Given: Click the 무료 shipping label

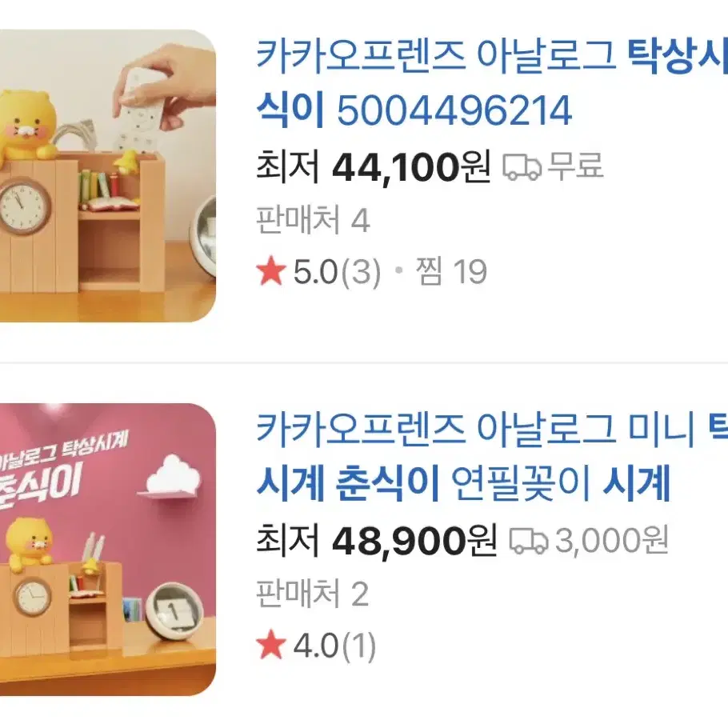Looking at the screenshot, I should [x=576, y=166].
